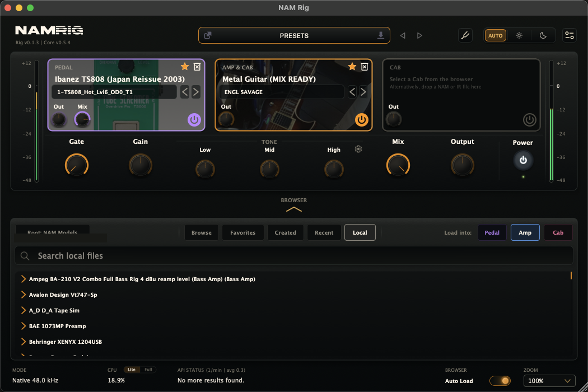
Task: Turn off the Auto Load switch
Action: 500,381
